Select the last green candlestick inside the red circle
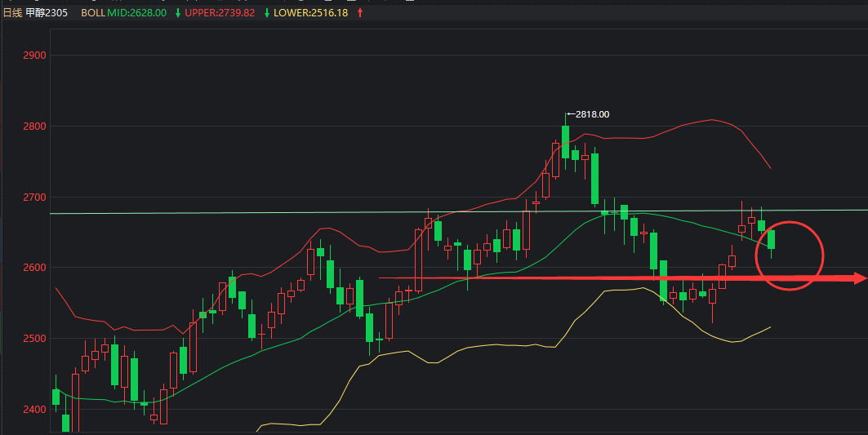 click(771, 240)
